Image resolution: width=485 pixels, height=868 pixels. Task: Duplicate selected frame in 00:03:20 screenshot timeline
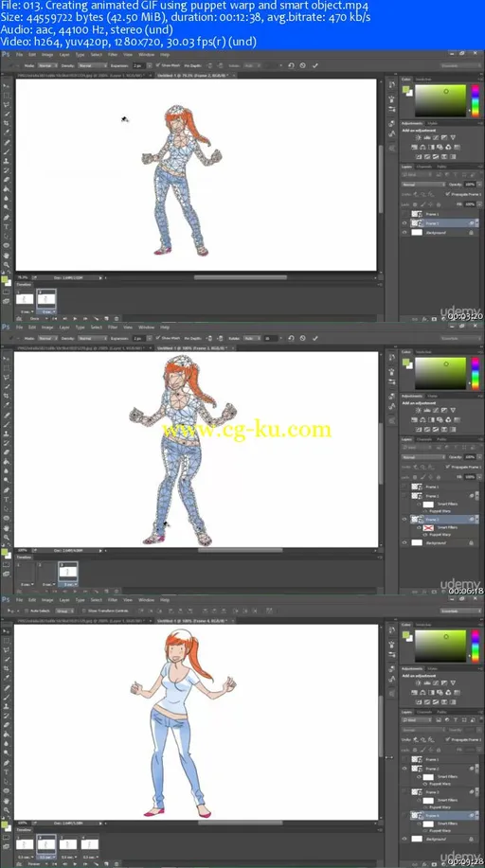coord(106,318)
